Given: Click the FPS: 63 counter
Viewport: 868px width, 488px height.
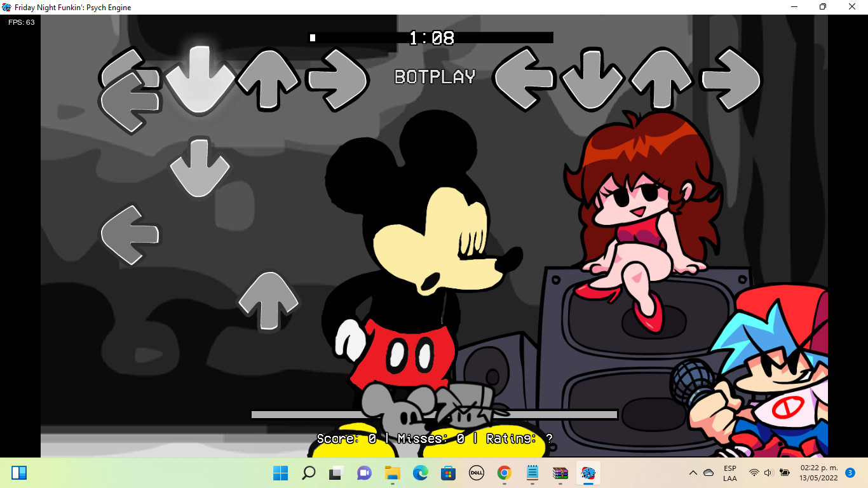Looking at the screenshot, I should coord(21,22).
